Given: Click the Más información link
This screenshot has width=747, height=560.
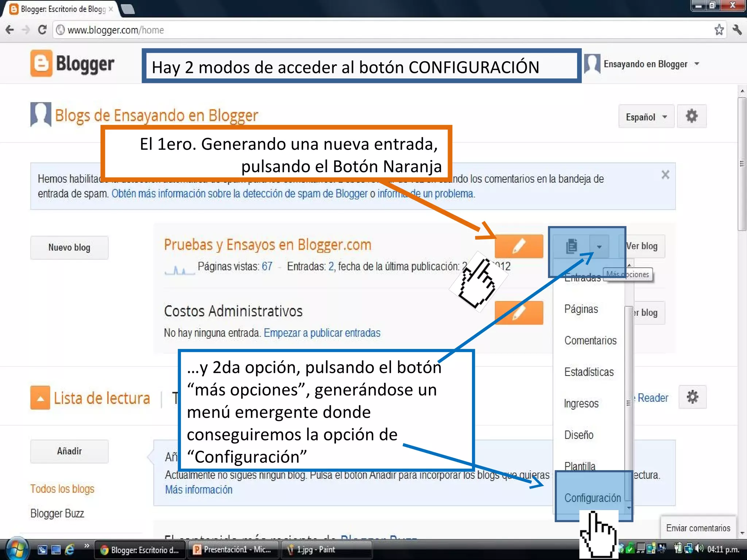Looking at the screenshot, I should point(199,490).
